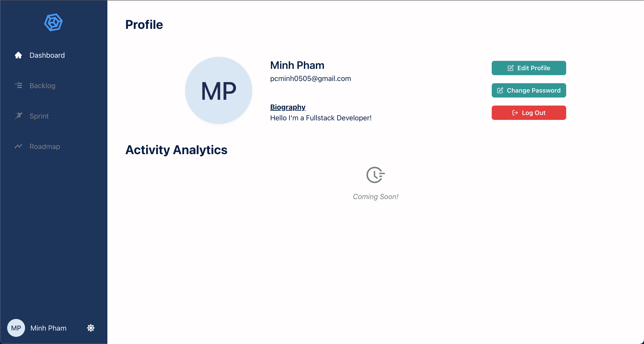
Task: Click the large MP profile avatar
Action: pos(218,90)
